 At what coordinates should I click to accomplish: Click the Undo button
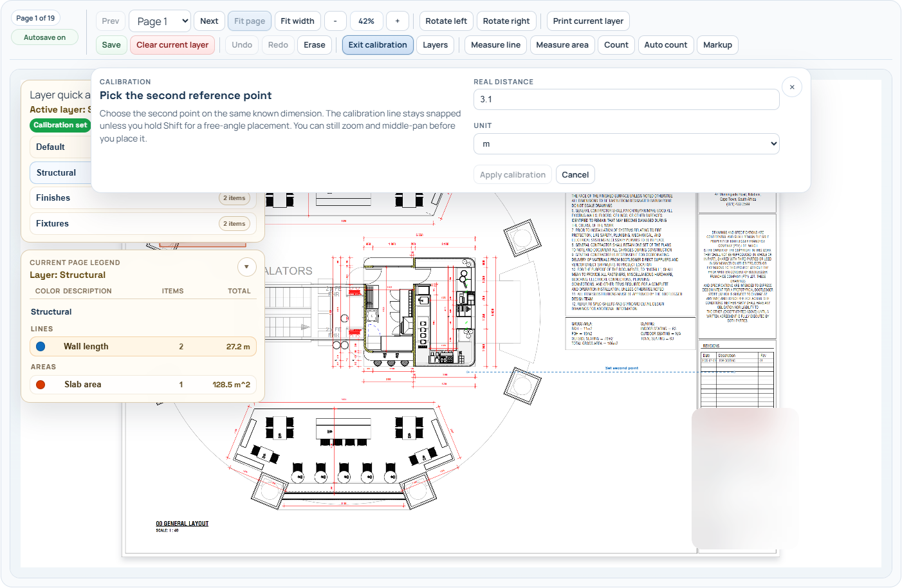click(242, 45)
